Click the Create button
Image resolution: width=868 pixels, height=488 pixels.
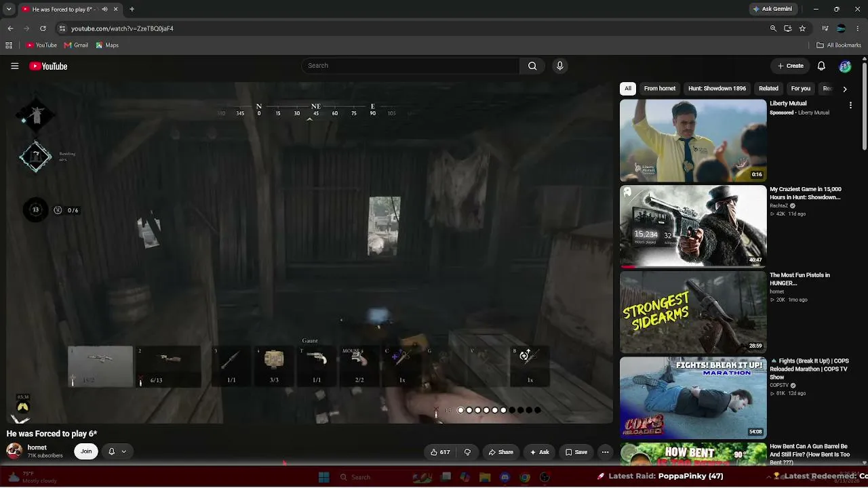click(791, 66)
